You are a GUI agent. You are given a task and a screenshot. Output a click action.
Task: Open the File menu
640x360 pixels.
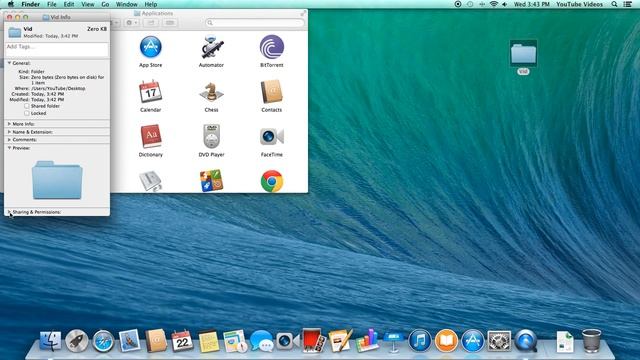click(x=52, y=4)
